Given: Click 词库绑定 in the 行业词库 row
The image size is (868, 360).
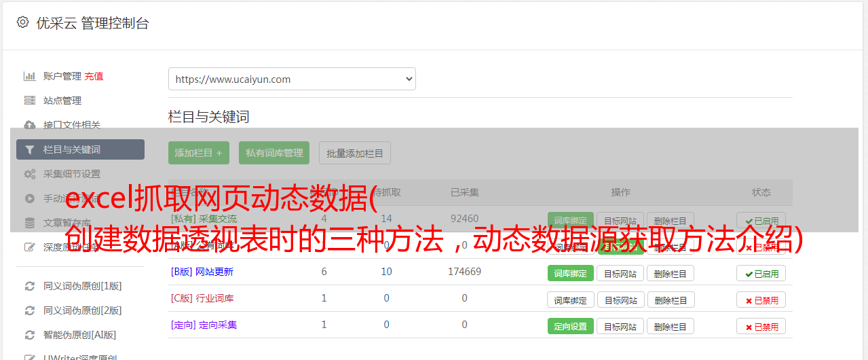Looking at the screenshot, I should 571,300.
